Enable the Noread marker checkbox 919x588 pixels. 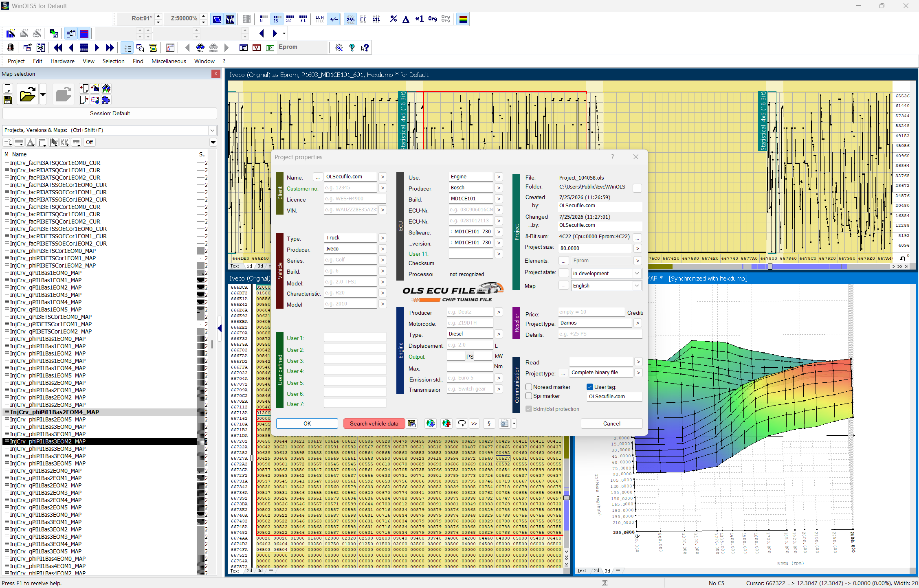click(x=529, y=387)
